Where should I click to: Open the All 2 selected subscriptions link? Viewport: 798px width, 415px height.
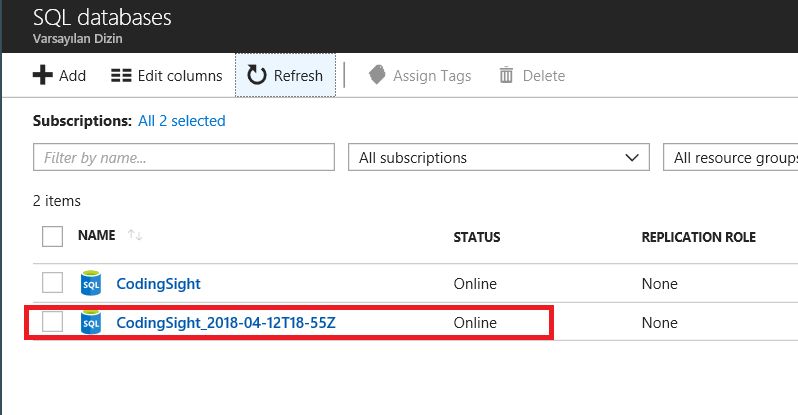click(x=182, y=121)
